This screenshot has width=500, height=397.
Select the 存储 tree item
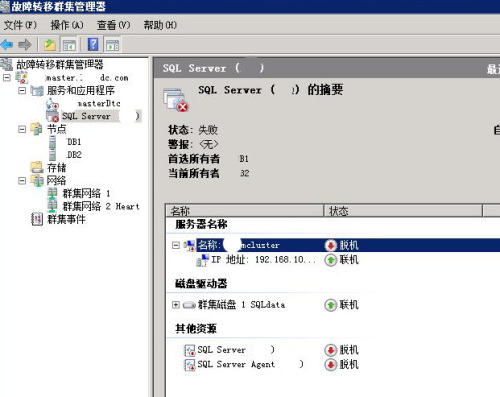tap(56, 168)
